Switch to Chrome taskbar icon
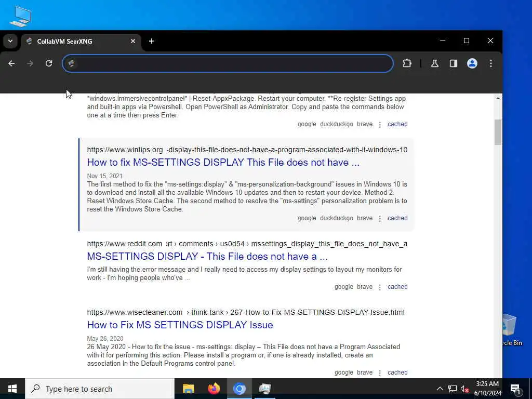The image size is (532, 399). pyautogui.click(x=239, y=389)
